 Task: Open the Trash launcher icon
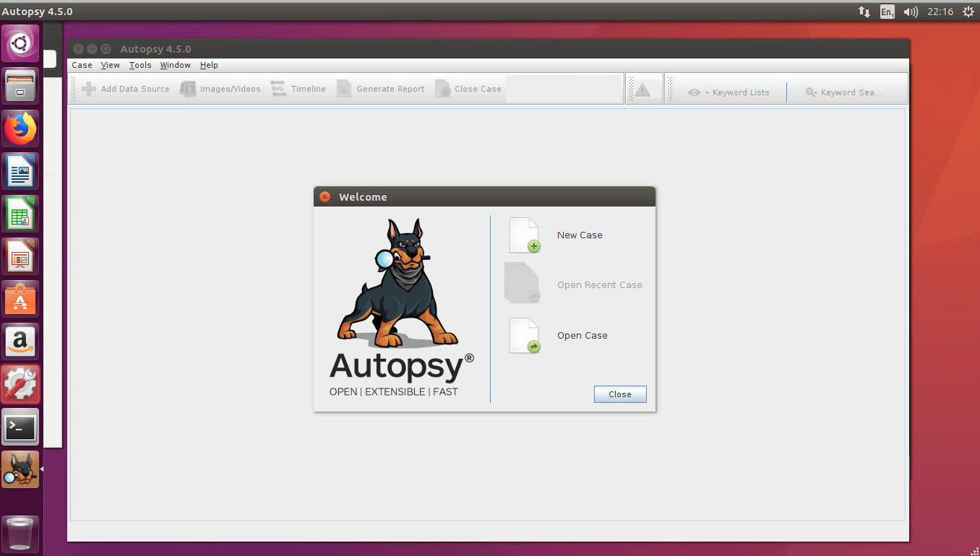click(20, 534)
